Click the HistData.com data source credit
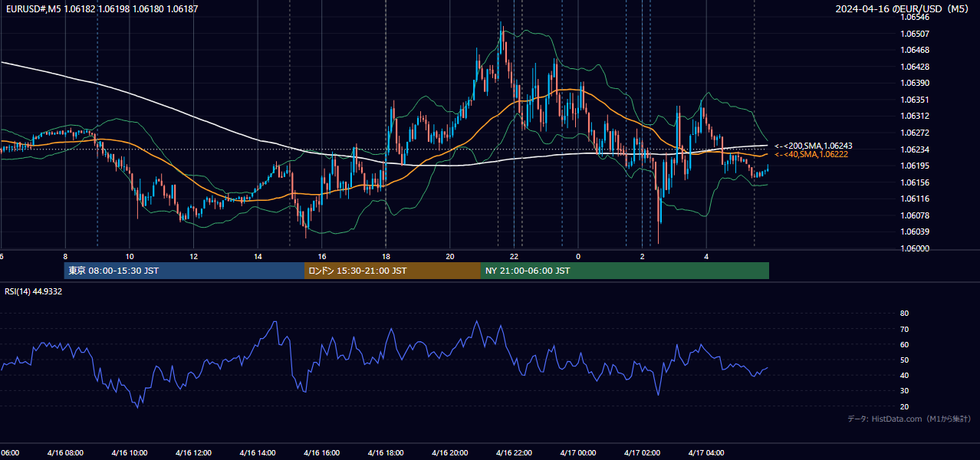The width and height of the screenshot is (980, 460). pos(909,419)
